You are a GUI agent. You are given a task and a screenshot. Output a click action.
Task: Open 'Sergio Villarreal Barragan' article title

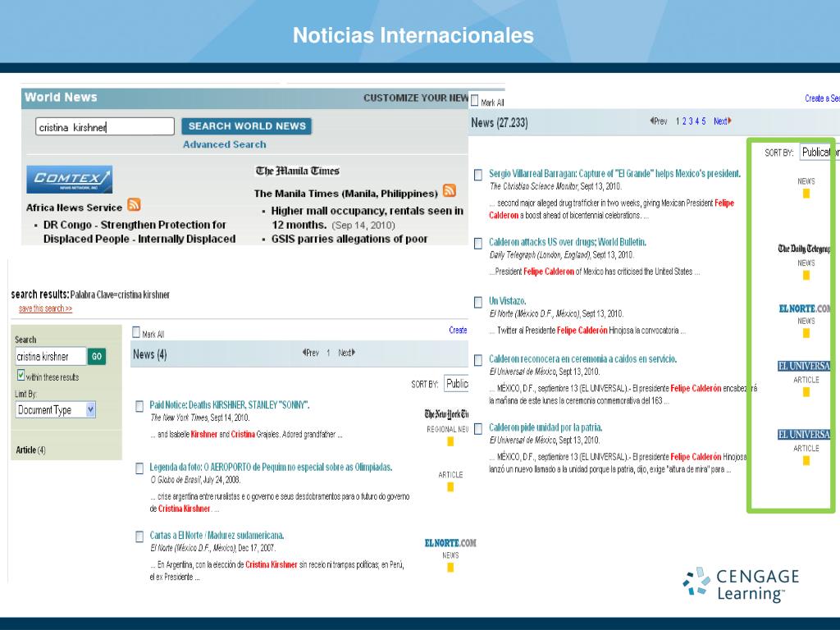pos(615,174)
